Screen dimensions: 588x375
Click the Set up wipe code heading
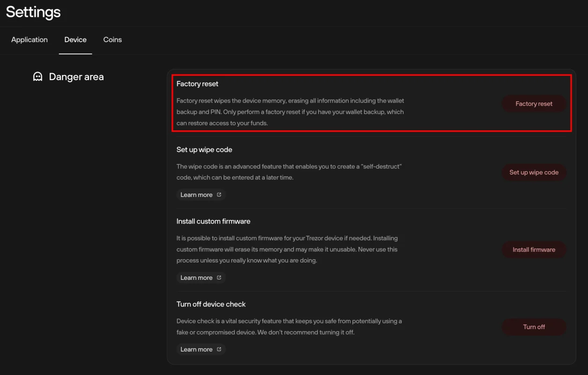(x=204, y=150)
